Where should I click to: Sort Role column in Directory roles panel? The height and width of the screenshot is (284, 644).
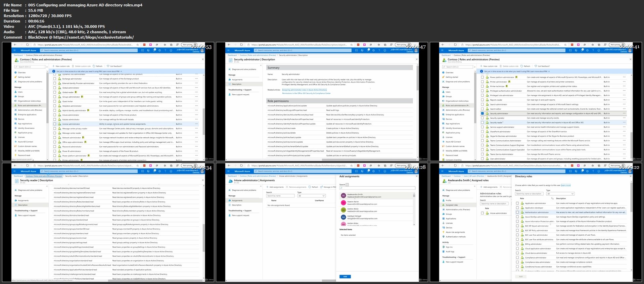coord(552,198)
